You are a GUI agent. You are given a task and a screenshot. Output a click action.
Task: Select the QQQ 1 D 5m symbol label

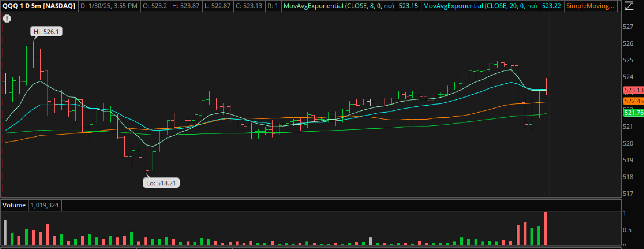pyautogui.click(x=39, y=6)
